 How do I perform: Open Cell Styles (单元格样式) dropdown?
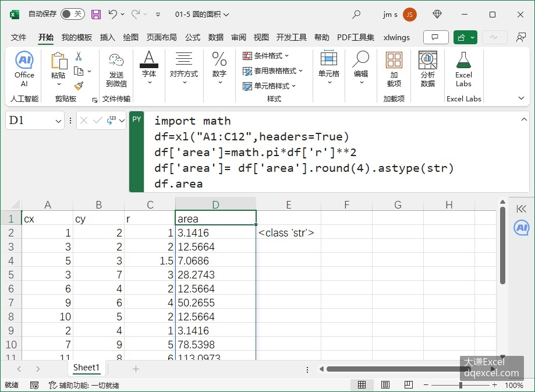269,86
